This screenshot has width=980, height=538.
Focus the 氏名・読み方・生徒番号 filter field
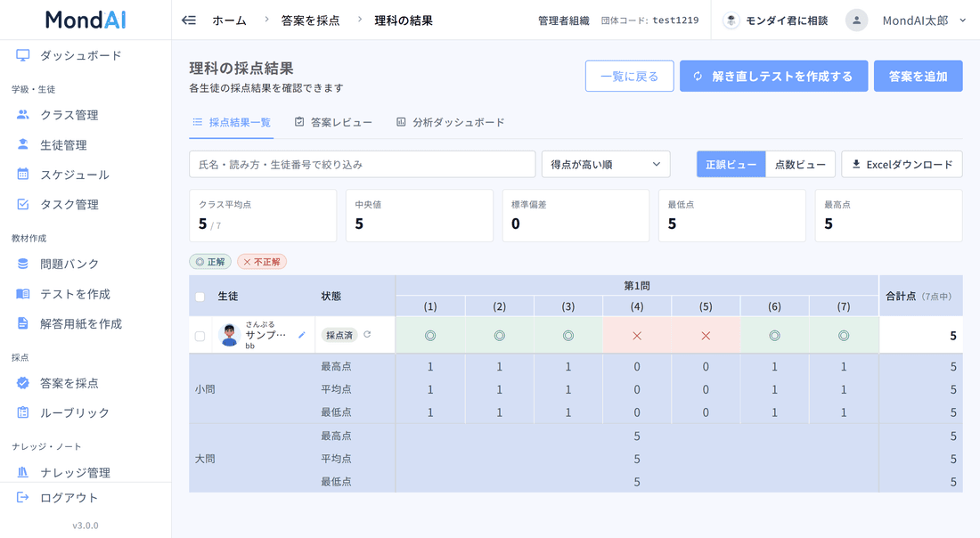tap(363, 164)
